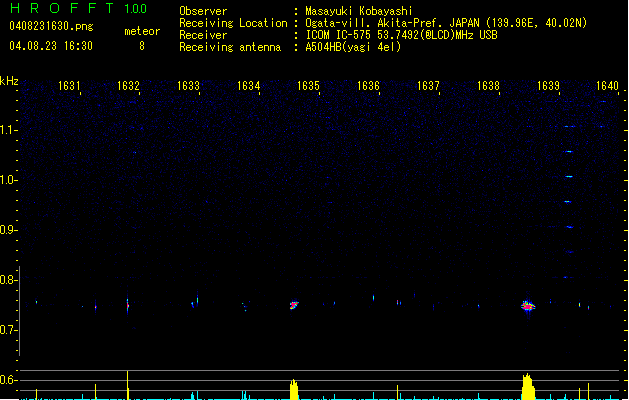Click the cyan interference dot at 1.0 kHz
The width and height of the screenshot is (629, 400).
tap(569, 177)
